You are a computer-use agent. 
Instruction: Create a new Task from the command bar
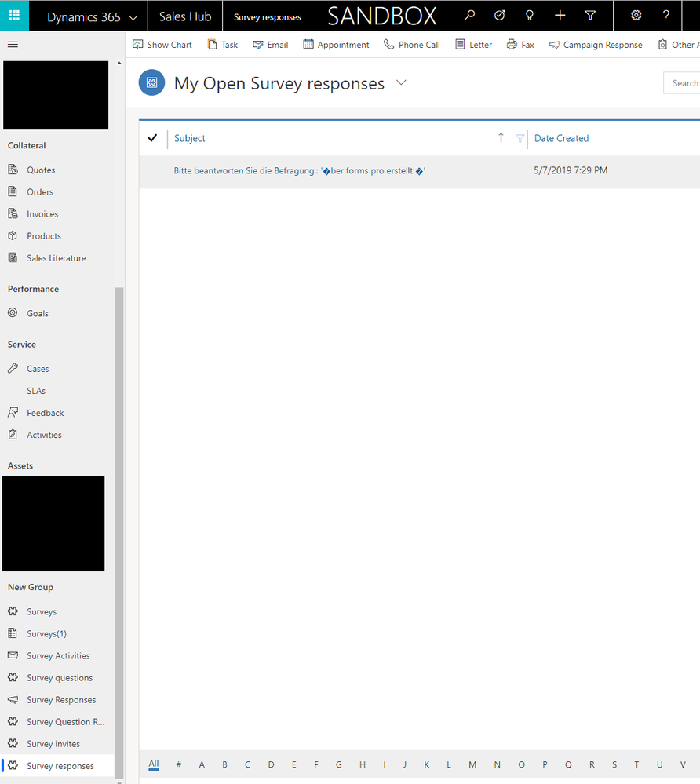tap(223, 45)
